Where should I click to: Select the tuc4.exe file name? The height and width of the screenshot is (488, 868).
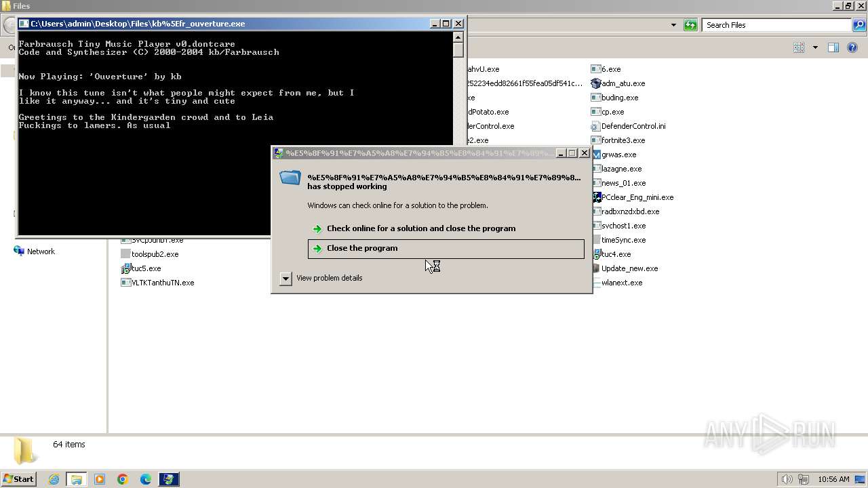point(616,254)
